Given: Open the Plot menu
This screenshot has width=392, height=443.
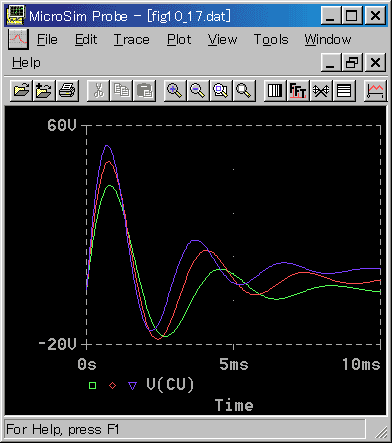Looking at the screenshot, I should pos(179,40).
